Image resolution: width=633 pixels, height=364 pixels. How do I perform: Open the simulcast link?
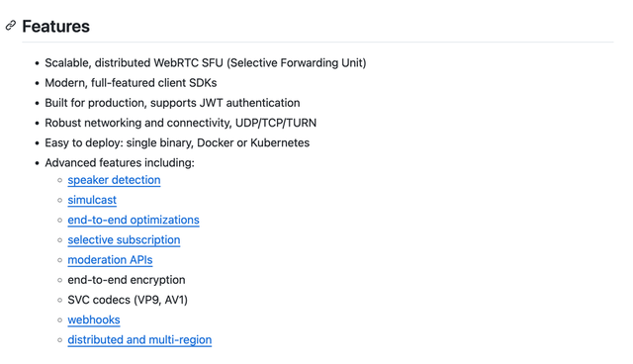pyautogui.click(x=92, y=200)
